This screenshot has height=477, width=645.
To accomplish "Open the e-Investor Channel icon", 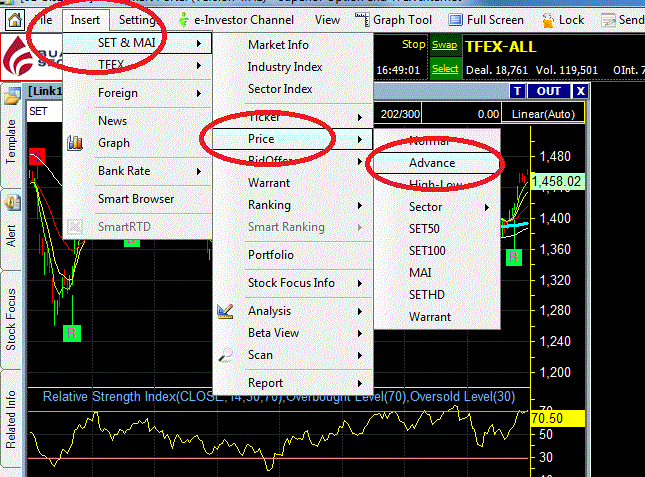I will [x=183, y=20].
